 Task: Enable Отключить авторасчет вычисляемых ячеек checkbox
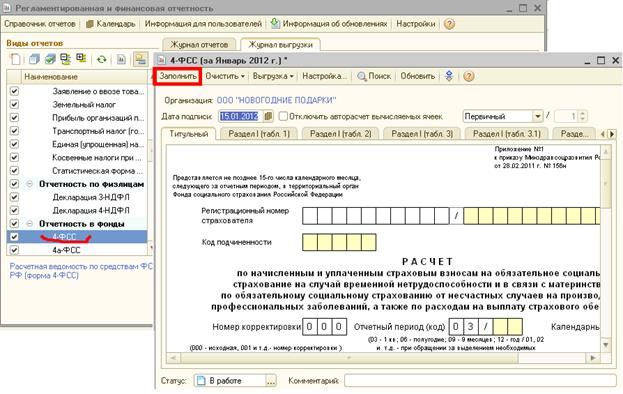(283, 116)
